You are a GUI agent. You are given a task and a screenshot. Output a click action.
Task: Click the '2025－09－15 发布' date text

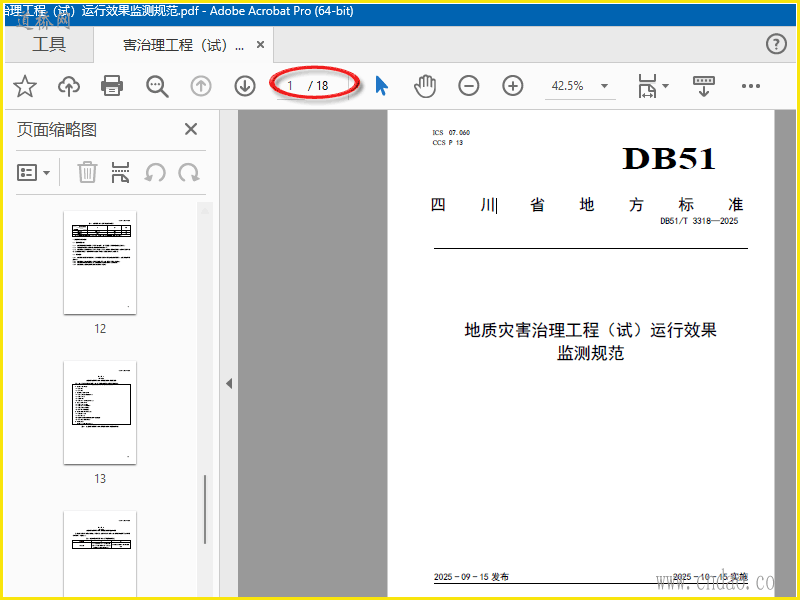tap(471, 577)
